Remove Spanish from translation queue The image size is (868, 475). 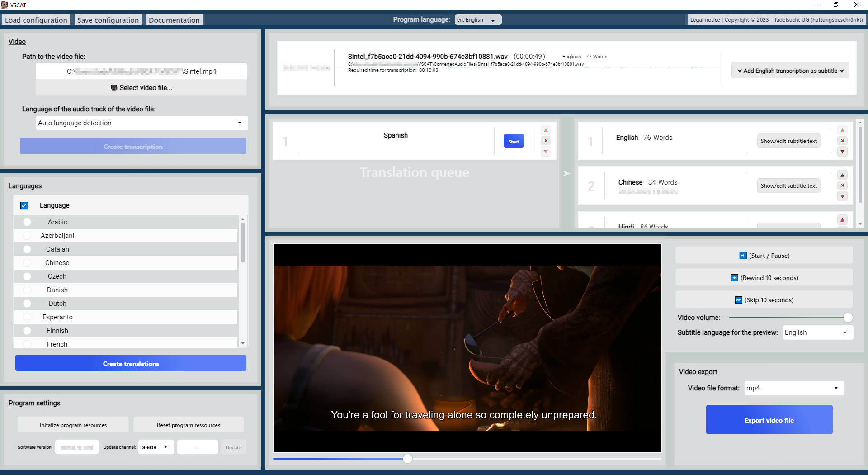pos(546,141)
